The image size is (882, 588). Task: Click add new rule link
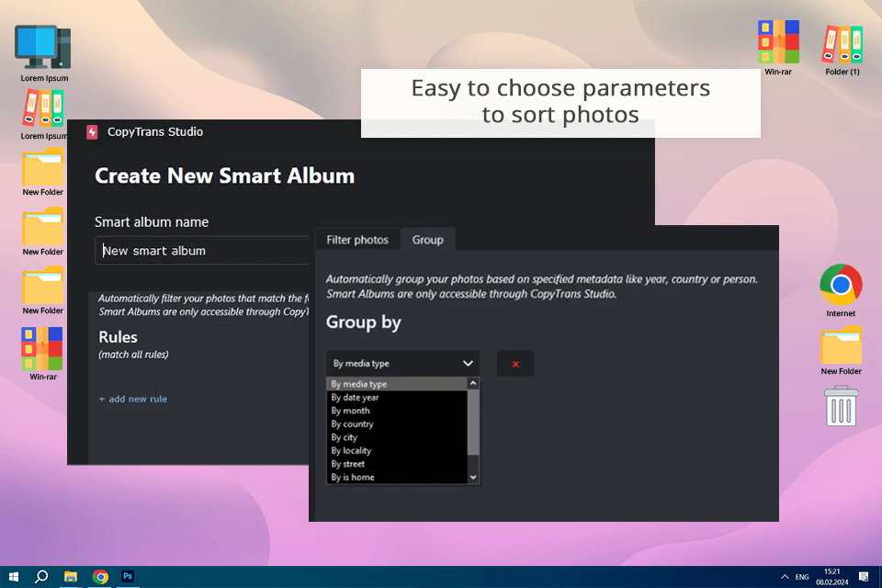(132, 399)
